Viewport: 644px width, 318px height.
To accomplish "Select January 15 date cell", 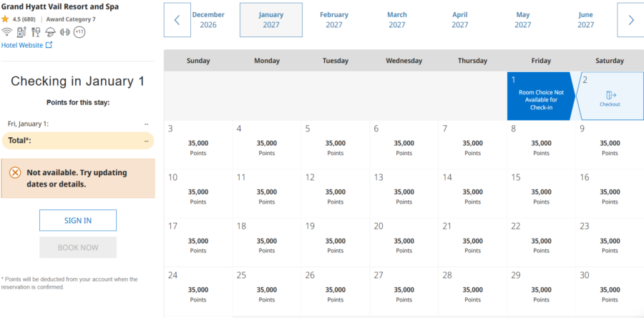I will click(x=541, y=193).
